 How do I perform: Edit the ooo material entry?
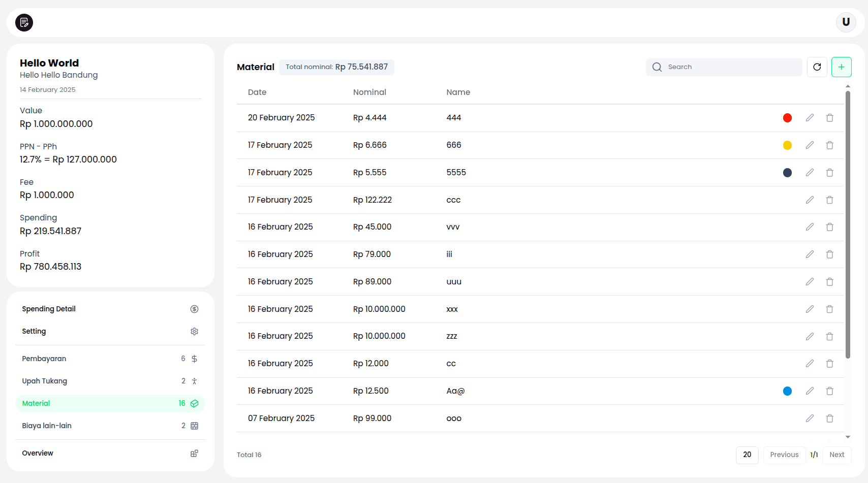[810, 418]
